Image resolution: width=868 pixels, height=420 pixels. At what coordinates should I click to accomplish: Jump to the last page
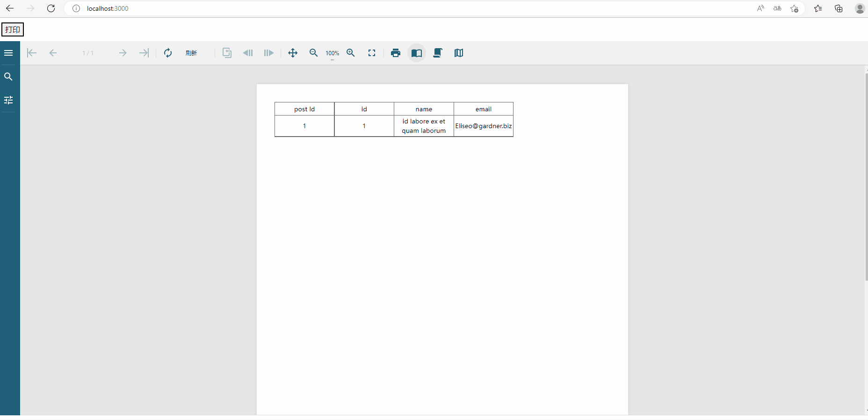tap(144, 53)
